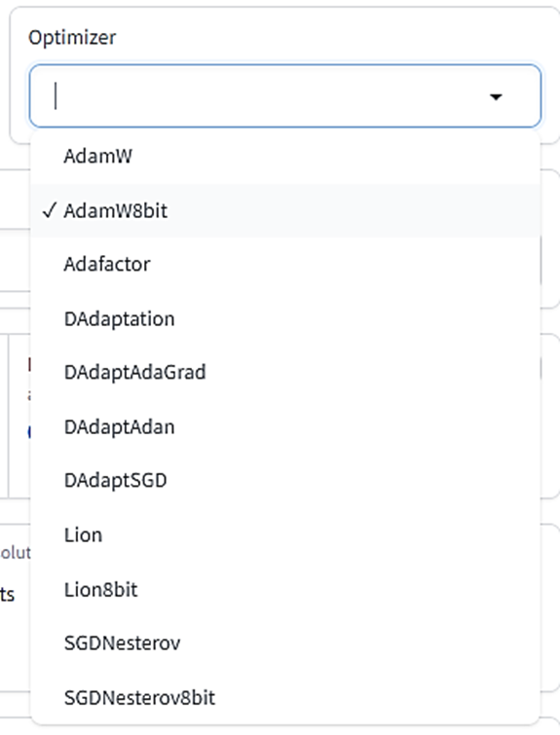
Task: Select the Lion optimizer
Action: pos(285,535)
